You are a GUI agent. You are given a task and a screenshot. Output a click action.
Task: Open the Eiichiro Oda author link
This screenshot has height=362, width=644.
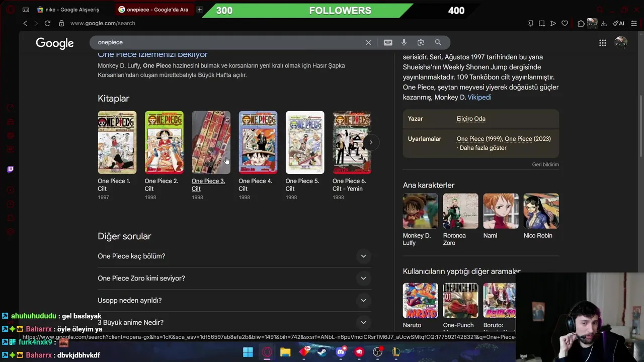[471, 119]
